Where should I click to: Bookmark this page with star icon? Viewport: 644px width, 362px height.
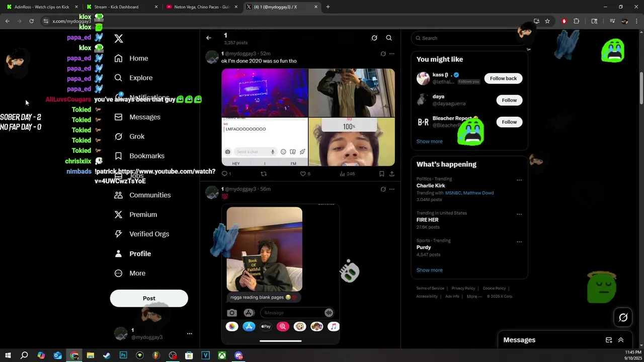pyautogui.click(x=547, y=21)
